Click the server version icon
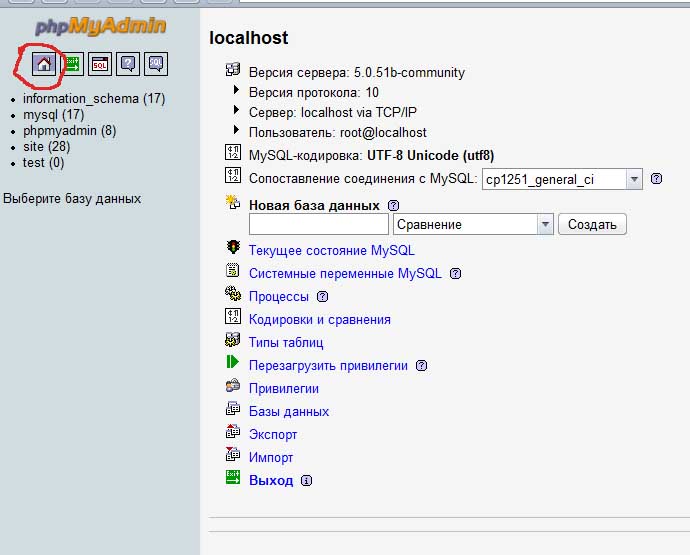The image size is (690, 555). tap(233, 70)
